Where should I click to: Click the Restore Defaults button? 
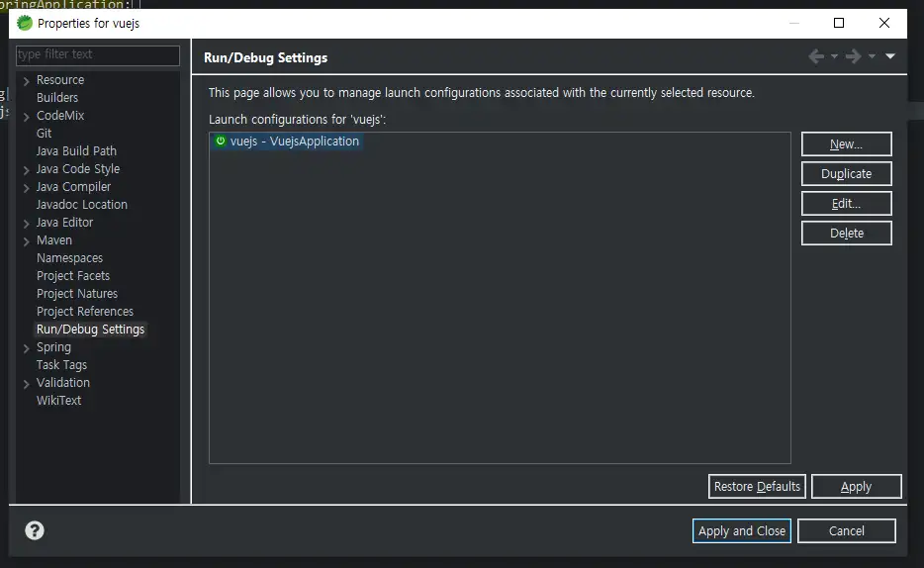coord(757,486)
